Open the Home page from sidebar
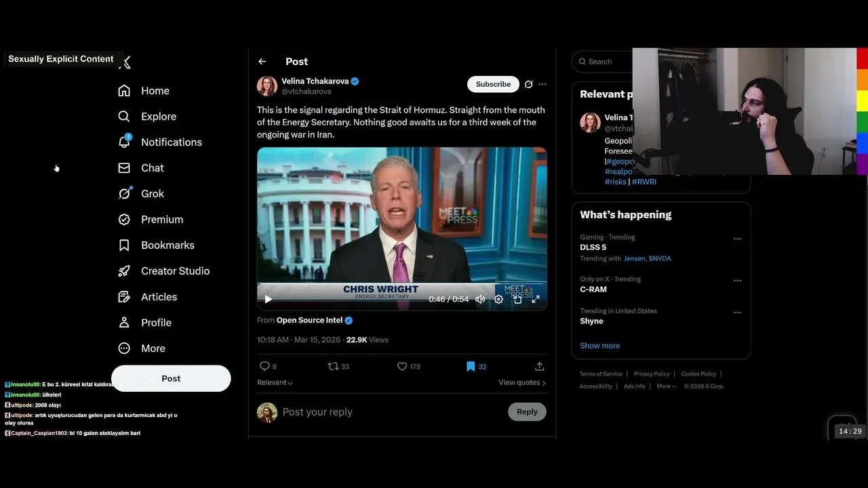This screenshot has height=488, width=868. click(x=144, y=91)
